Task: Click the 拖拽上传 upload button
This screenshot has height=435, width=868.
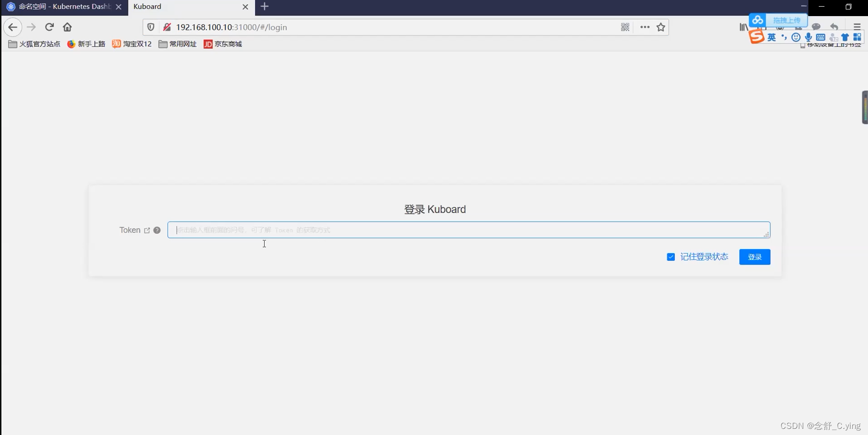Action: (787, 20)
